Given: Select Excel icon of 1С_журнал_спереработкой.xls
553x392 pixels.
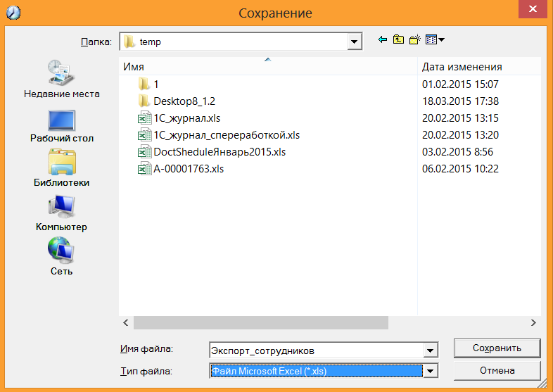Looking at the screenshot, I should [x=145, y=135].
